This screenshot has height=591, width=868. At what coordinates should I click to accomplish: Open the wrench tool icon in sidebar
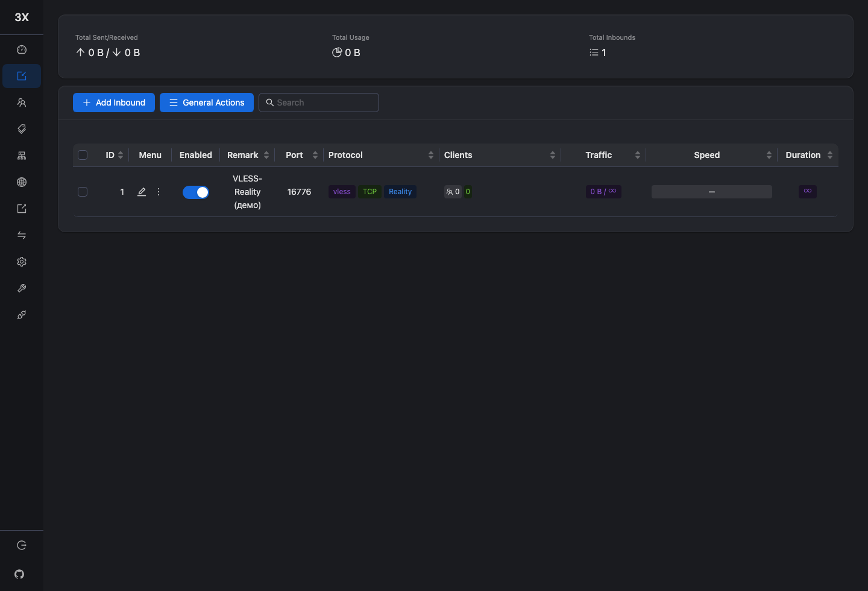(22, 288)
